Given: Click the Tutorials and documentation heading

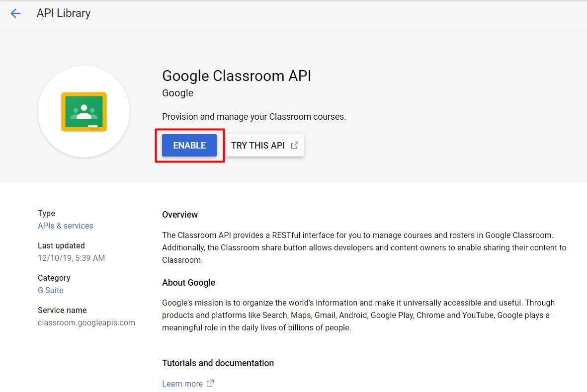Looking at the screenshot, I should coord(218,363).
